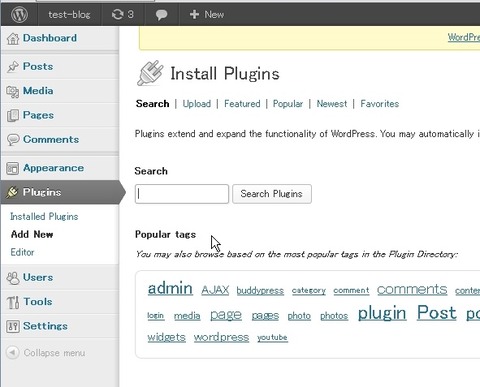The width and height of the screenshot is (480, 387).
Task: Click the plus icon beside New
Action: (x=194, y=14)
